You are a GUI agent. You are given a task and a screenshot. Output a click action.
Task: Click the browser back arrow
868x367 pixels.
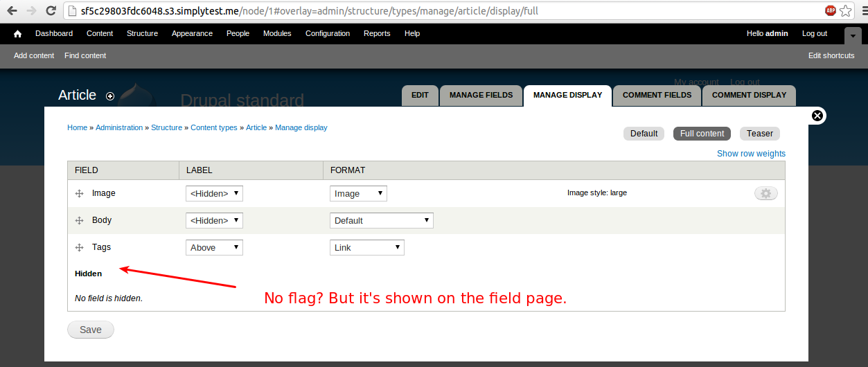point(12,11)
